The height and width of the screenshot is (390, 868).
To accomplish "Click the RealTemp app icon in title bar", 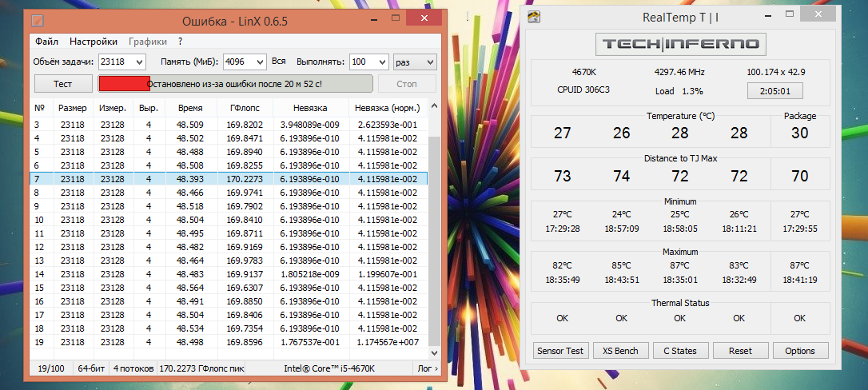I will 533,17.
